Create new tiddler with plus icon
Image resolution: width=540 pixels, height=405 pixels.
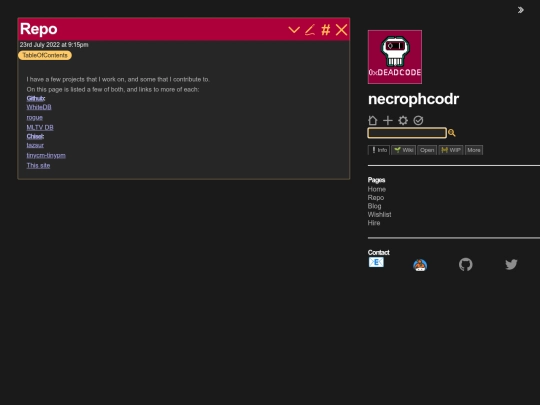[388, 121]
